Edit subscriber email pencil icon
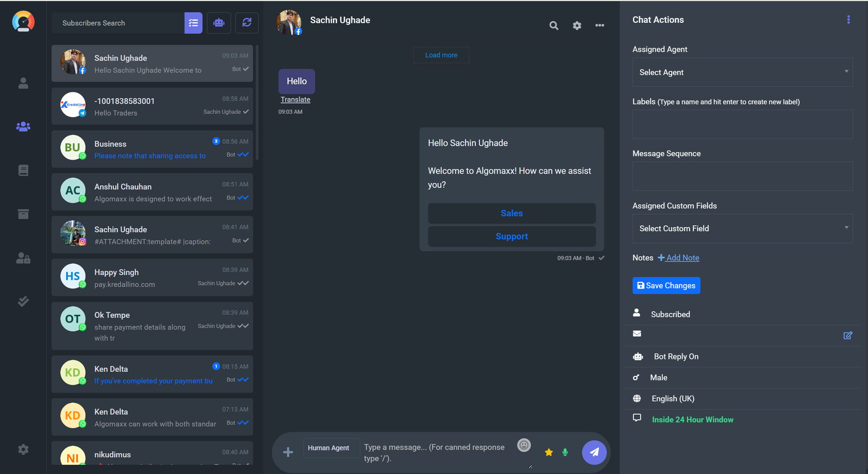868x474 pixels. [x=848, y=336]
